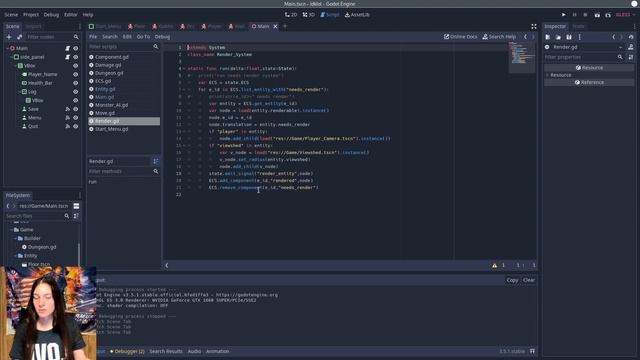The height and width of the screenshot is (360, 640).
Task: Toggle visibility of Log node
Action: click(x=76, y=92)
